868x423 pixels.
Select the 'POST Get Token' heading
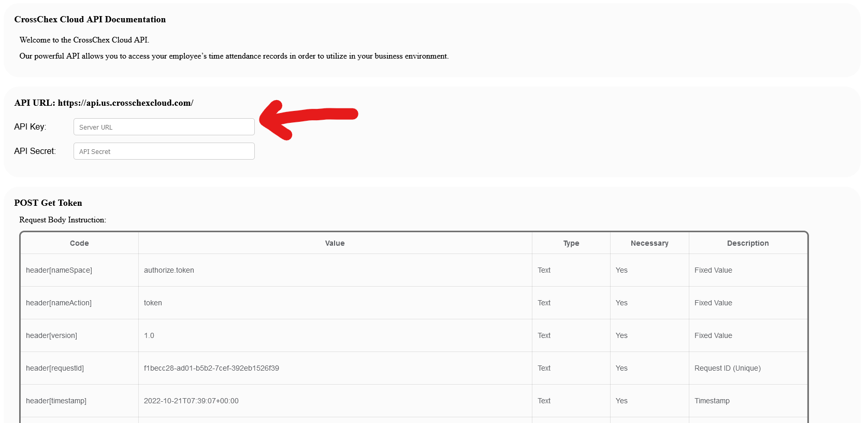click(x=48, y=203)
